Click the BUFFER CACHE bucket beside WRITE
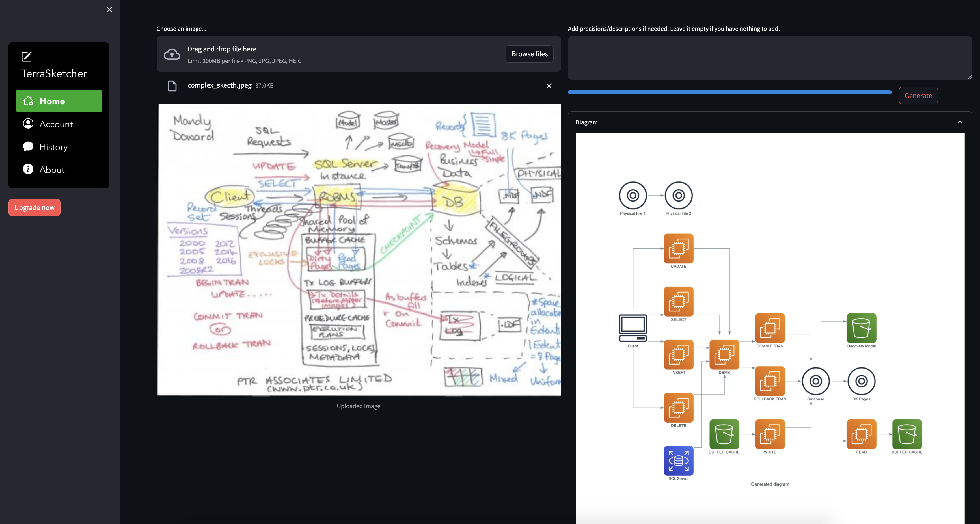980x524 pixels. coord(724,434)
